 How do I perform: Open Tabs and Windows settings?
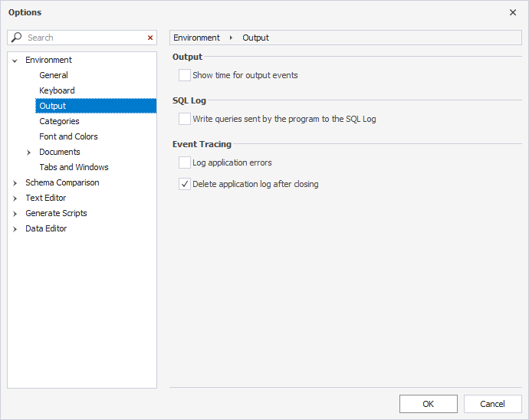click(x=74, y=167)
